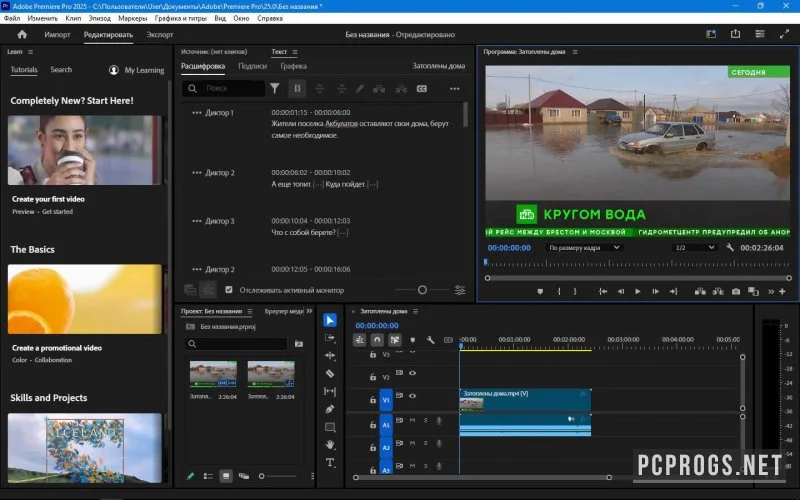Open the Quick Export share icon
The width and height of the screenshot is (800, 500).
pyautogui.click(x=735, y=34)
